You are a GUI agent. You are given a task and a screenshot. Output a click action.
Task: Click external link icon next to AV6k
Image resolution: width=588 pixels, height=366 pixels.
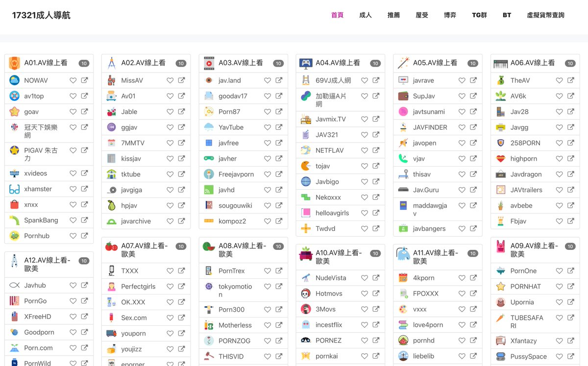pos(571,96)
